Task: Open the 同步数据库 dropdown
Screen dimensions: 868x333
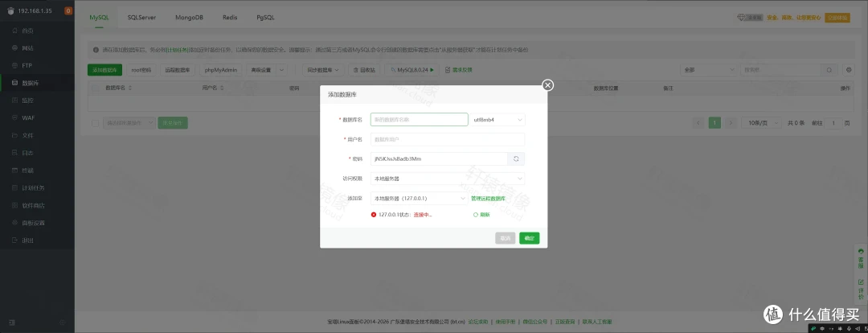Action: [x=323, y=70]
